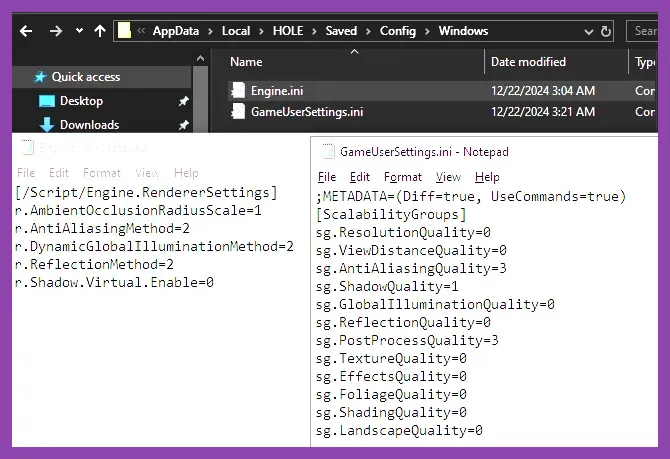Screen dimensions: 670x459
Task: Sort files by the Name column header
Action: (246, 62)
